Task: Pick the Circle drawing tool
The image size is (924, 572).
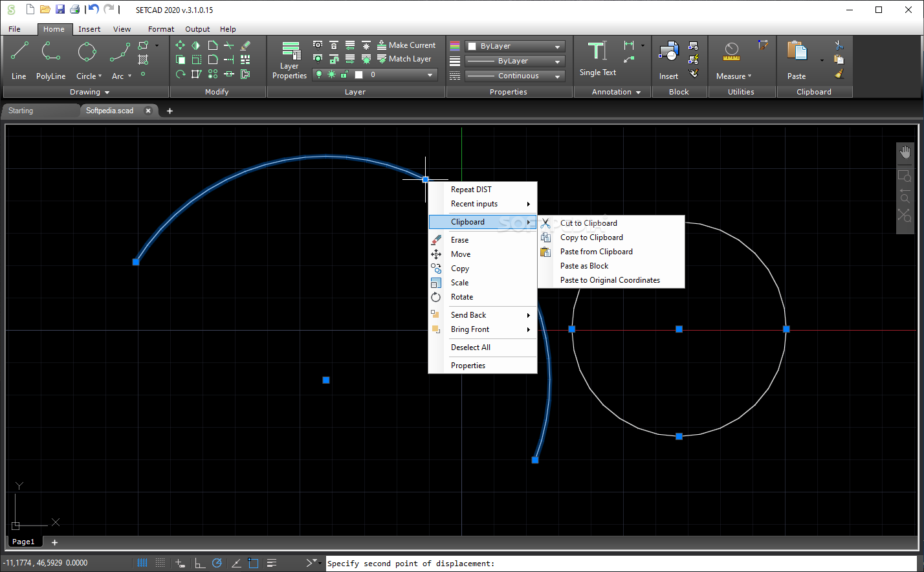Action: tap(87, 60)
